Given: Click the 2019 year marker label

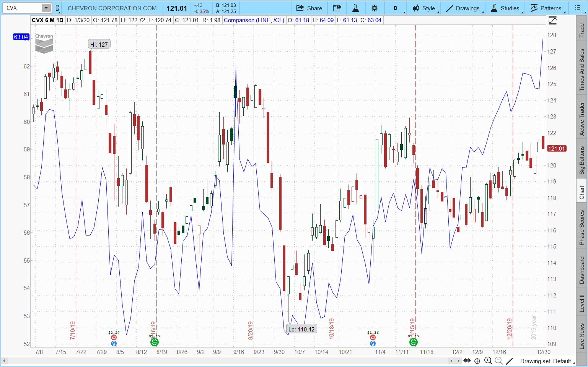Looking at the screenshot, I should click(534, 328).
